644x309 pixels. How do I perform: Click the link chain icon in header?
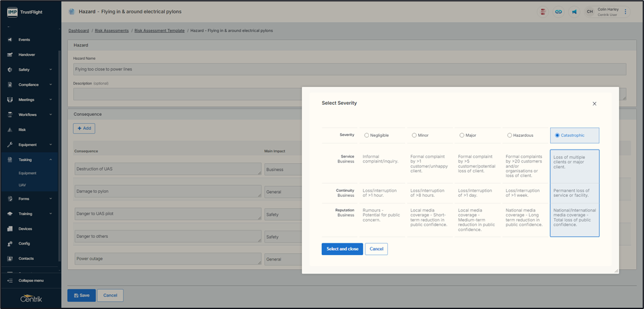559,12
